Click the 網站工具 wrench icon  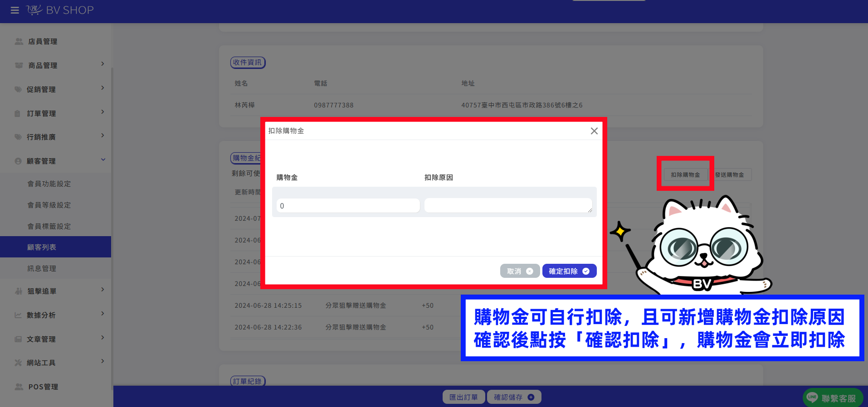(18, 363)
